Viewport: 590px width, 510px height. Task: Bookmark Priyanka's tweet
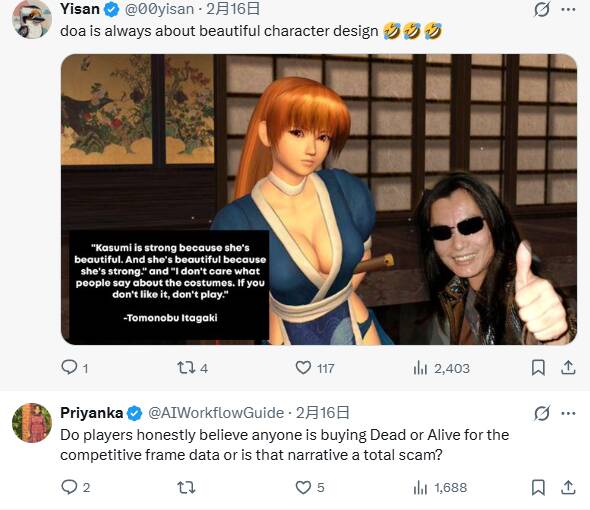(x=538, y=487)
